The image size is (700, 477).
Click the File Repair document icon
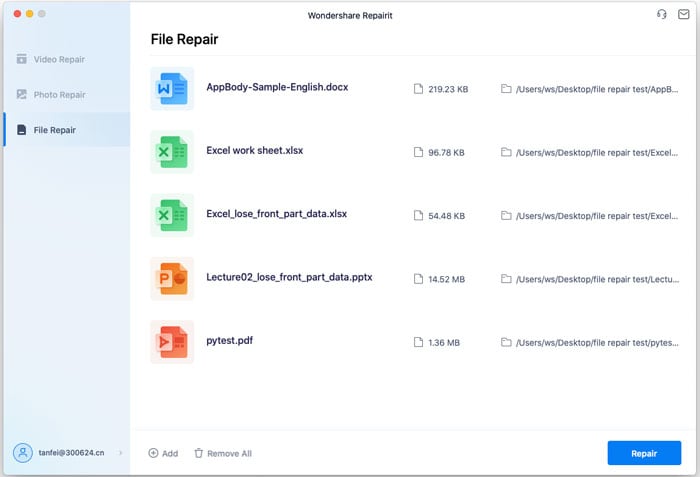click(x=21, y=130)
